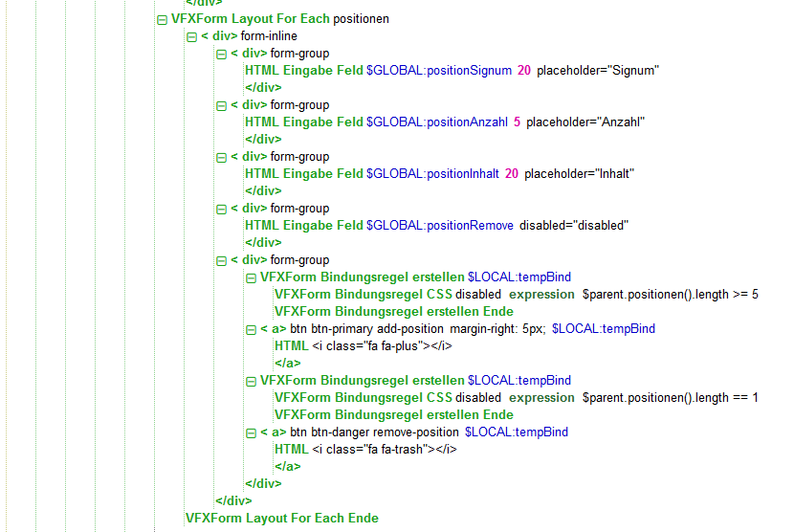794x532 pixels.
Task: Collapse the btn-danger remove-position anchor node
Action: pos(251,432)
